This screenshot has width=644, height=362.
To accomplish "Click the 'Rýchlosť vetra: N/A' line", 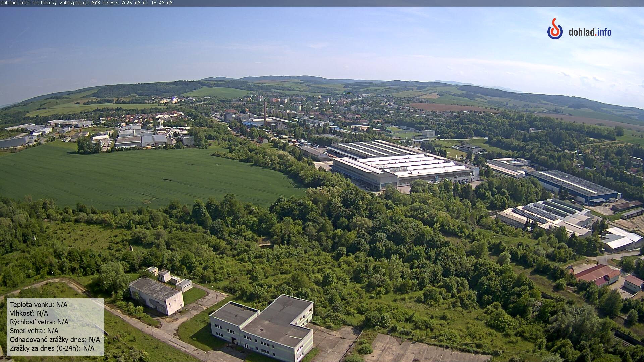I will click(39, 322).
